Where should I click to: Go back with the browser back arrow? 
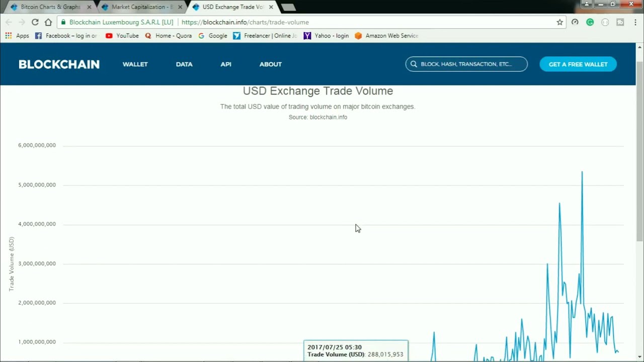click(x=9, y=22)
